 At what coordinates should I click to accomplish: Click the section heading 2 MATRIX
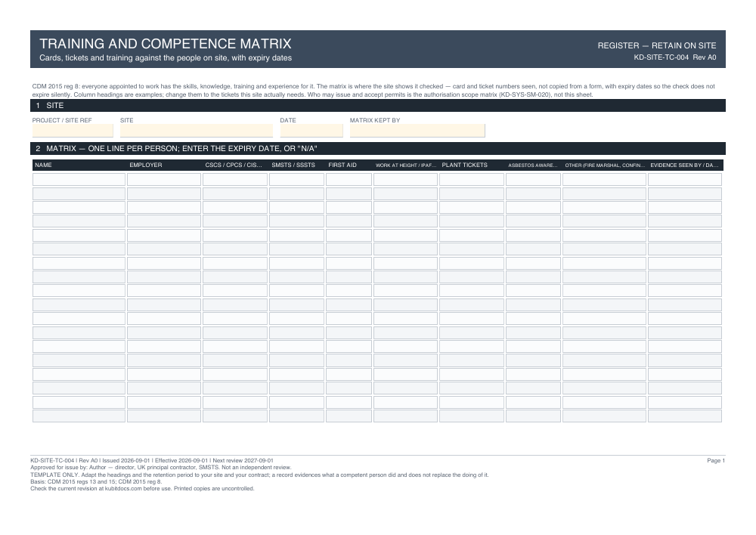coord(378,148)
